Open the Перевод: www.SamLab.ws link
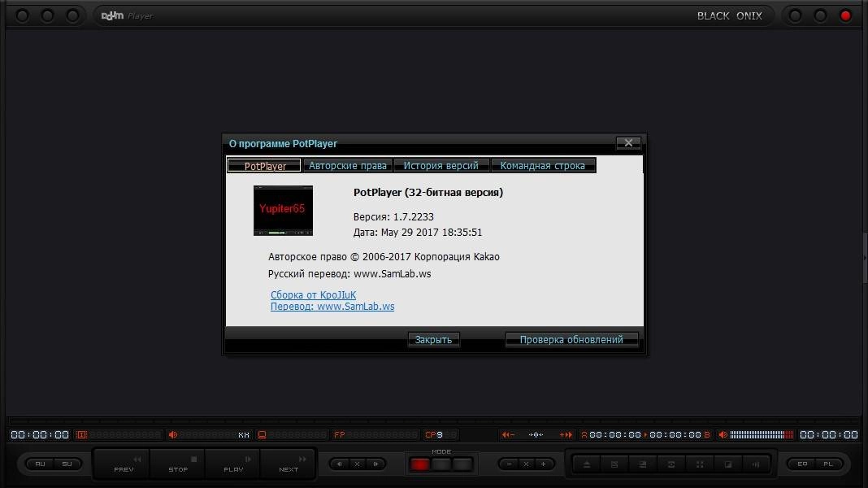The height and width of the screenshot is (488, 868). [x=332, y=307]
